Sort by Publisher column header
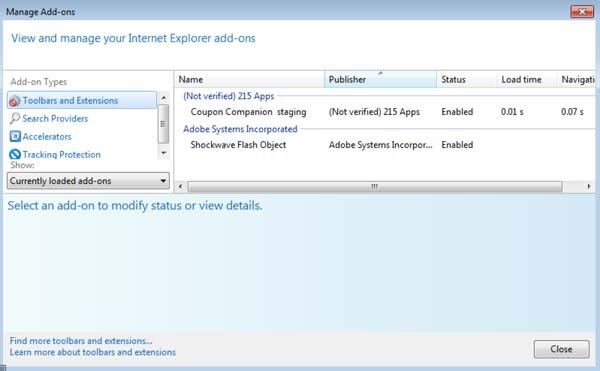The height and width of the screenshot is (371, 600). coord(380,80)
